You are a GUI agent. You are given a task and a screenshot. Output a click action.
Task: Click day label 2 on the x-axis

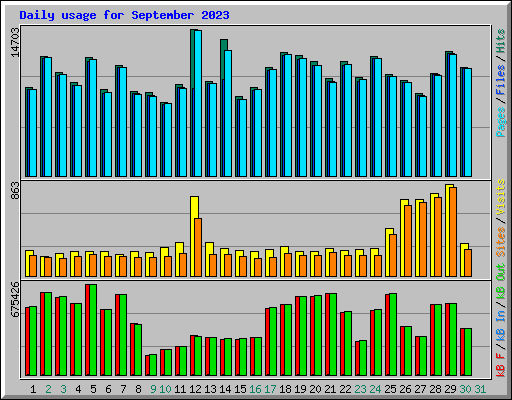pyautogui.click(x=48, y=389)
